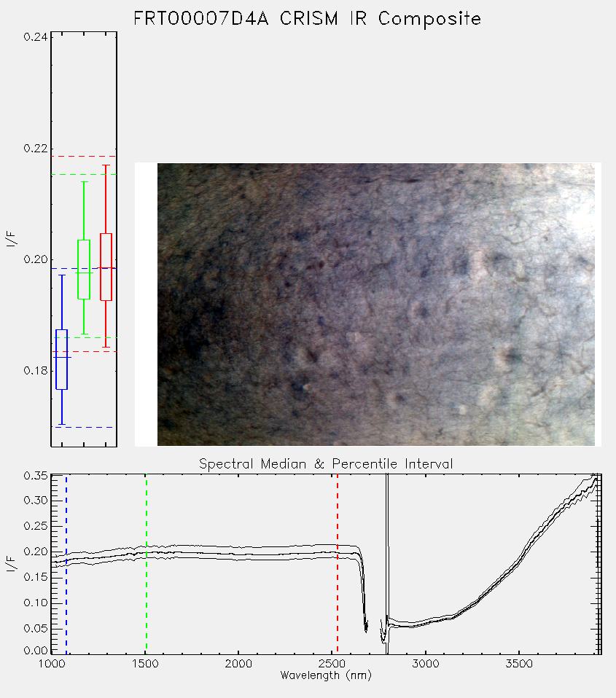Screen dimensions: 616x698
Task: Click the red box in boxplot
Action: (x=106, y=267)
